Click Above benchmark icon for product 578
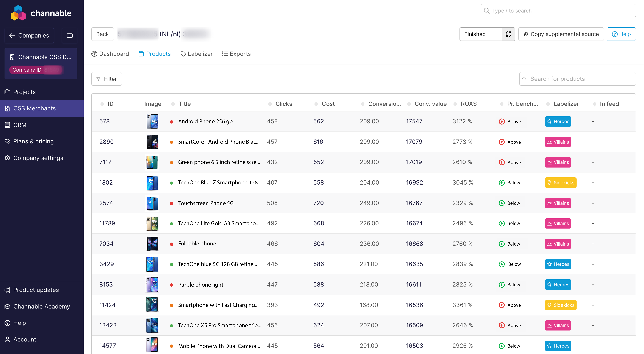644x354 pixels. (x=502, y=121)
